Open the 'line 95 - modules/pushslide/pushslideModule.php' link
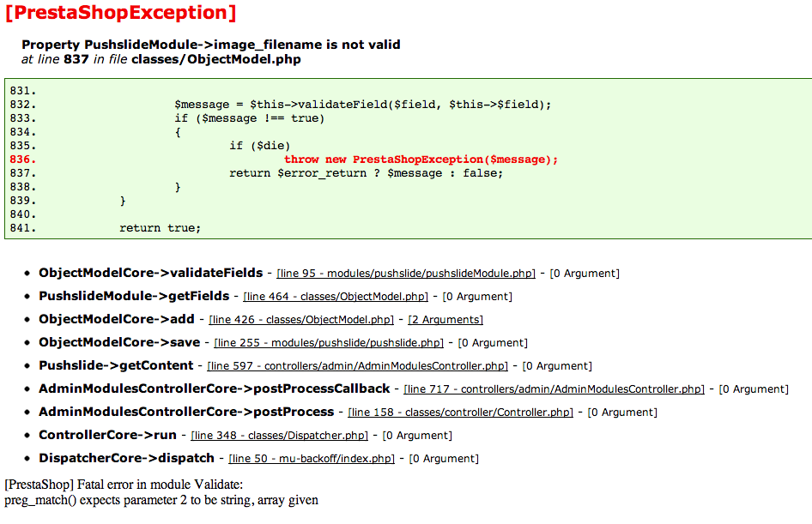812x524 pixels. (406, 273)
